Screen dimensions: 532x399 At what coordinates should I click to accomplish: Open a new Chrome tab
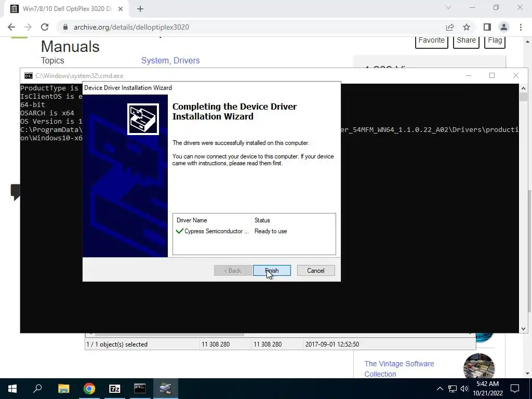(140, 9)
